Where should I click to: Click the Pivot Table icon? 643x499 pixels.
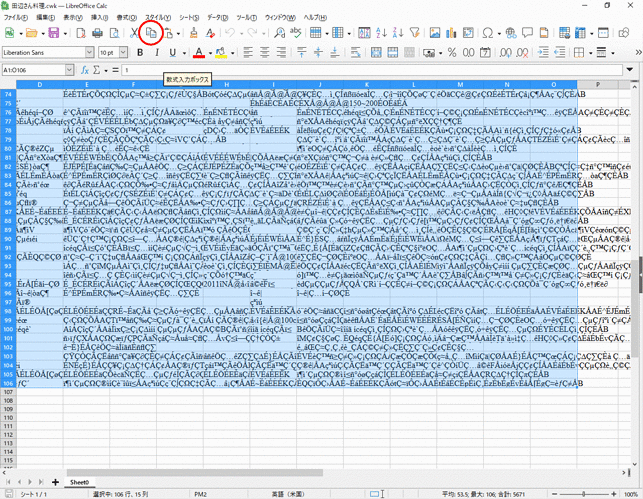point(468,33)
